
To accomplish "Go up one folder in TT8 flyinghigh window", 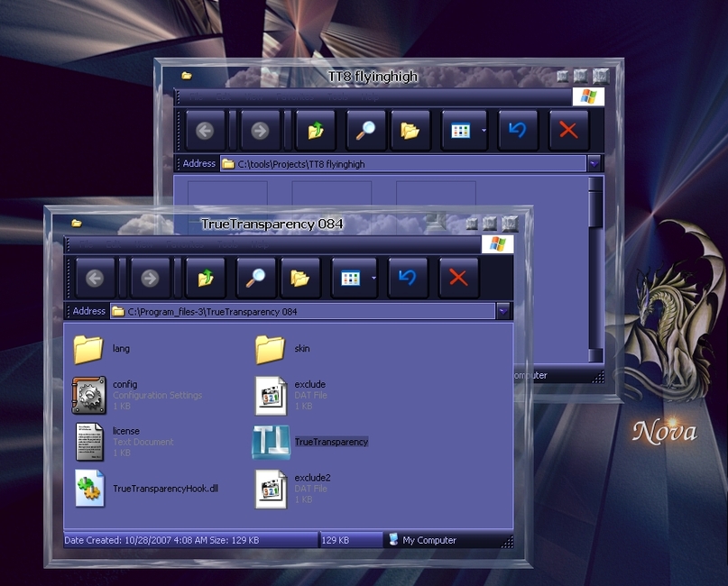I will click(315, 131).
